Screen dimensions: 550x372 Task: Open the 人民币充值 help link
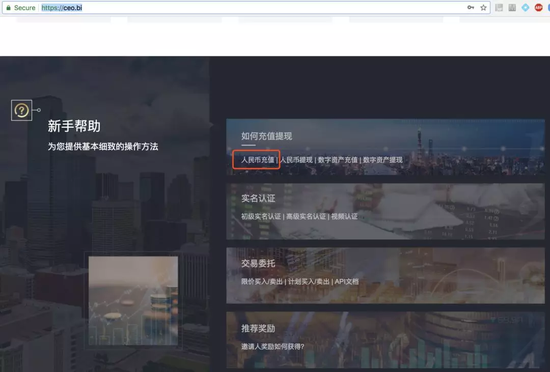[x=257, y=160]
